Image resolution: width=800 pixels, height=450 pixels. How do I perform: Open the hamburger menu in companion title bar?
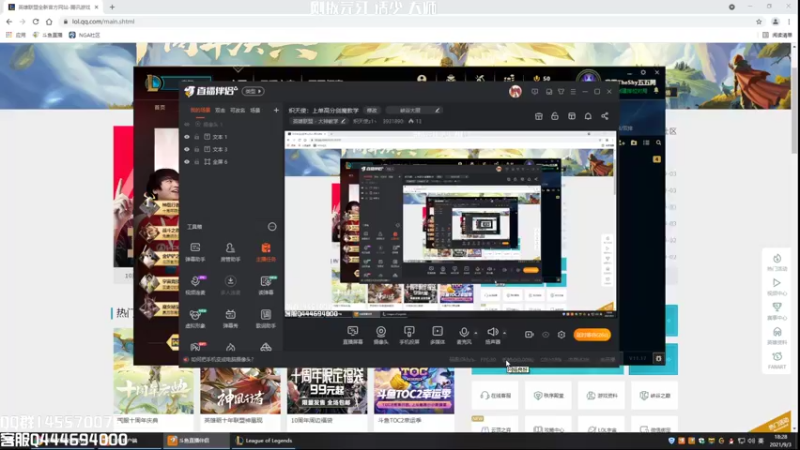pos(573,92)
